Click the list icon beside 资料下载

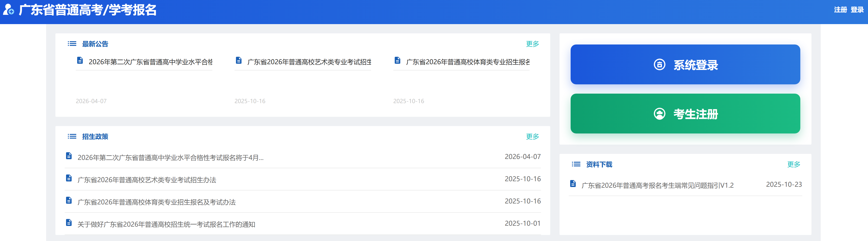(x=576, y=164)
